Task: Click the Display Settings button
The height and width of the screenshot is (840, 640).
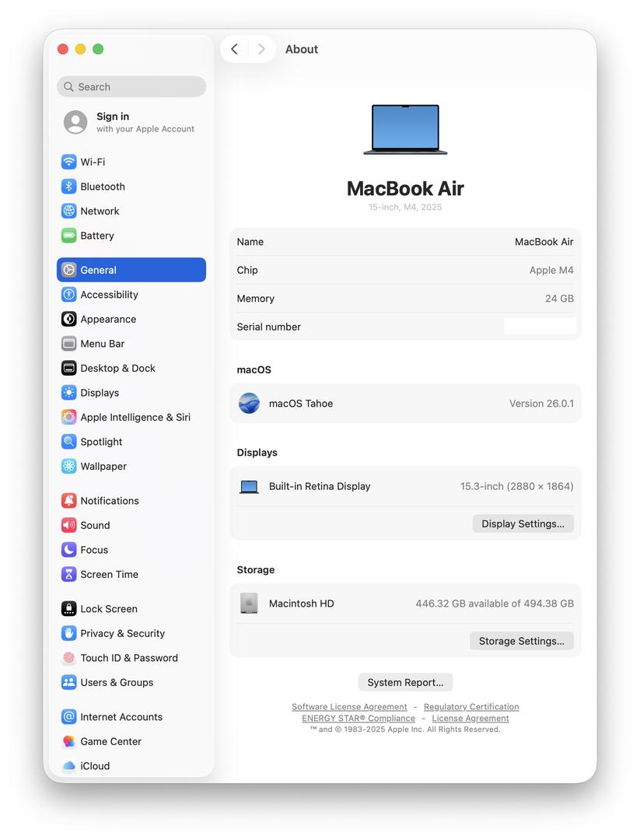Action: click(523, 524)
